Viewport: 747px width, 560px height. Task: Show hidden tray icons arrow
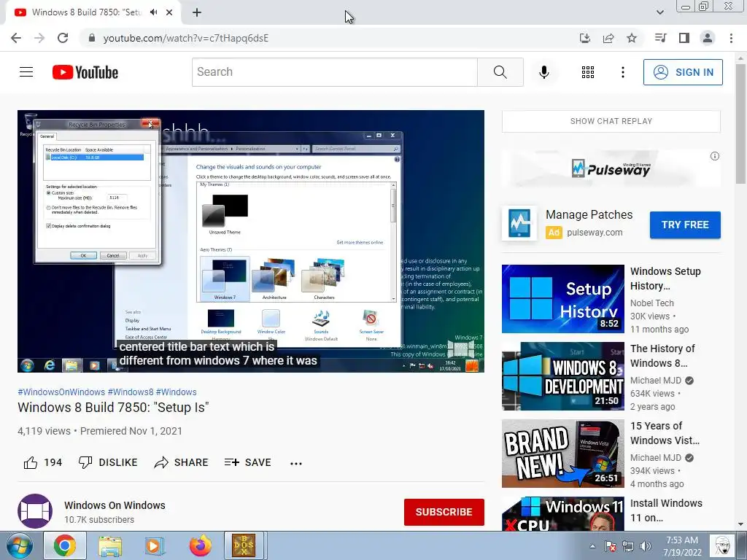(592, 546)
